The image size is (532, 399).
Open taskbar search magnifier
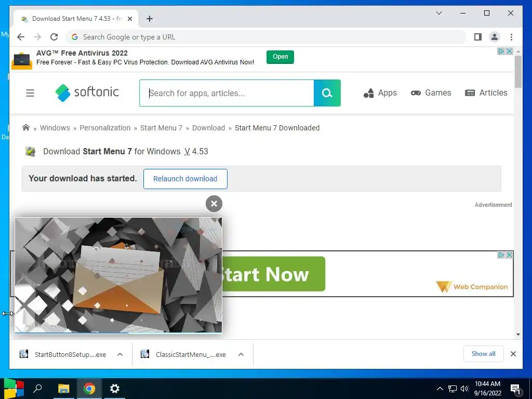37,389
